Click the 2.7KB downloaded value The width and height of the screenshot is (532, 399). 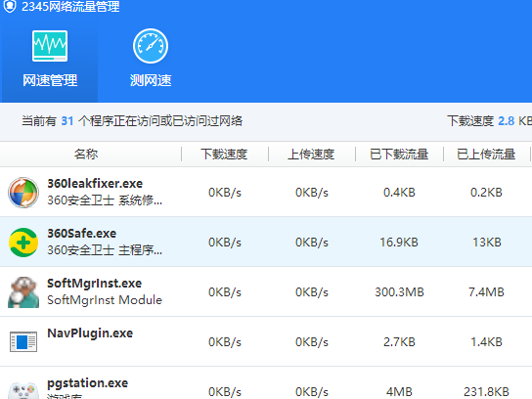(399, 342)
